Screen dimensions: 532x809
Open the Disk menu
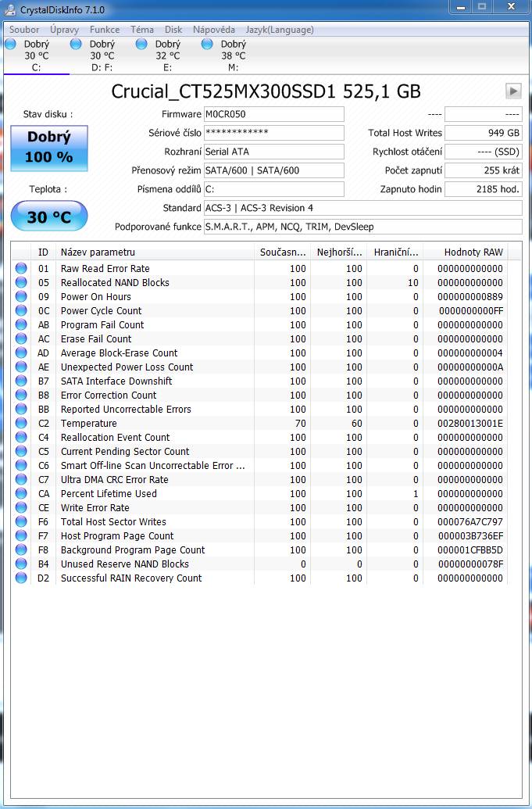click(173, 30)
